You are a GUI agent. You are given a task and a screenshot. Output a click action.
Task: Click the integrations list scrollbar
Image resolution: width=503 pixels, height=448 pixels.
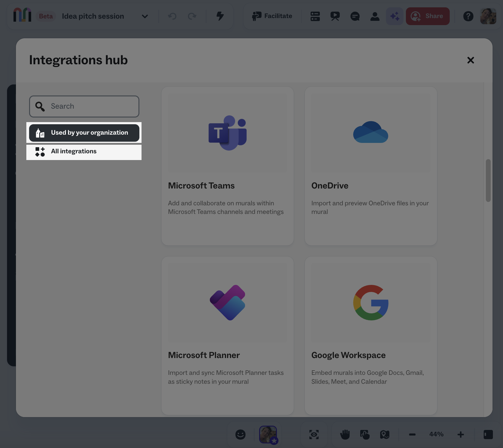[488, 181]
